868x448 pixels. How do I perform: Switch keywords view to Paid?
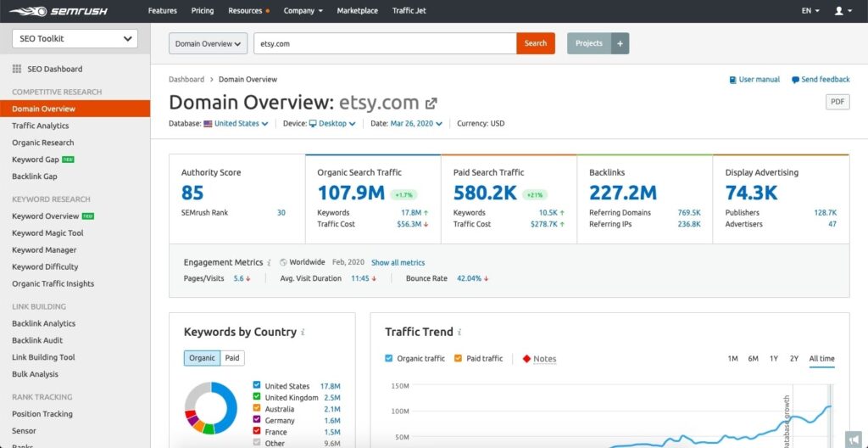tap(232, 358)
